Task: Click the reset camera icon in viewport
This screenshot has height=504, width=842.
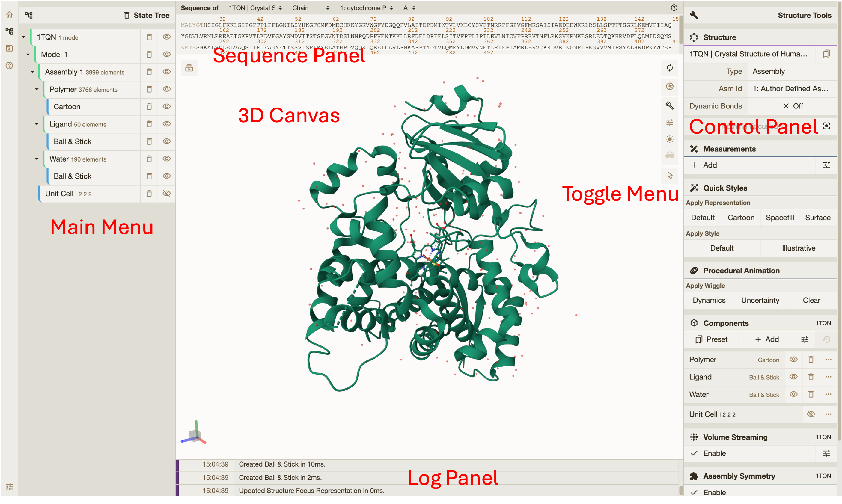Action: pos(669,68)
